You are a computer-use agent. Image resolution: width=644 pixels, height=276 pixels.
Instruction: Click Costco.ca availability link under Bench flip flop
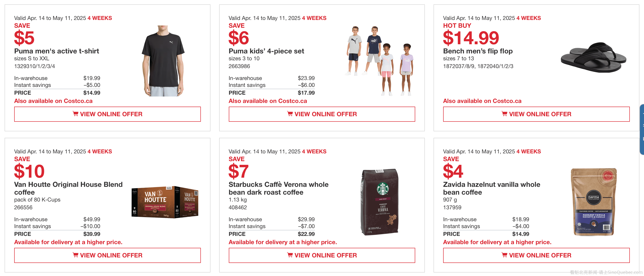click(482, 101)
